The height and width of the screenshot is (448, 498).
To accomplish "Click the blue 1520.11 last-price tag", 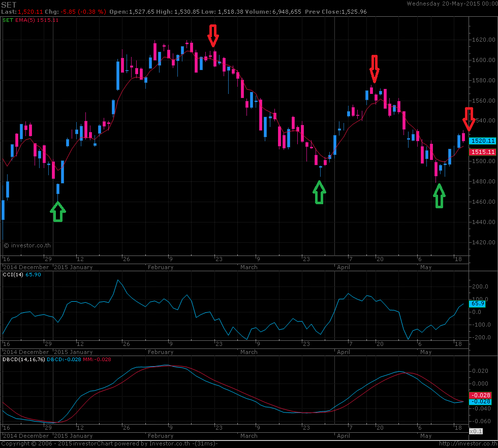I will pos(482,141).
